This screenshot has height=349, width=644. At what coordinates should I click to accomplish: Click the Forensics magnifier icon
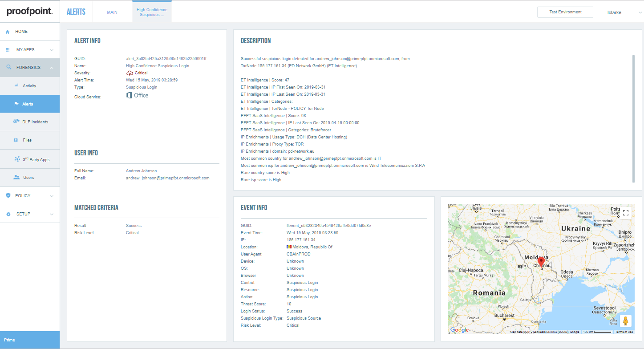8,68
